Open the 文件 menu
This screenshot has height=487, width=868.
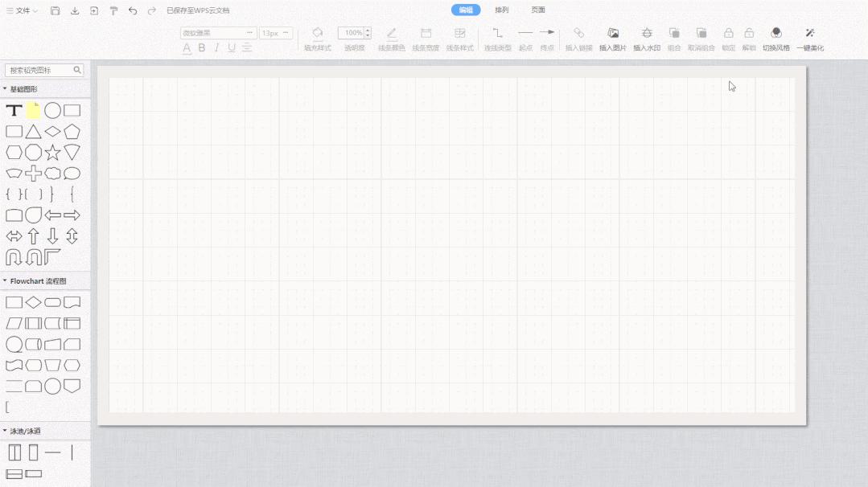pos(23,10)
